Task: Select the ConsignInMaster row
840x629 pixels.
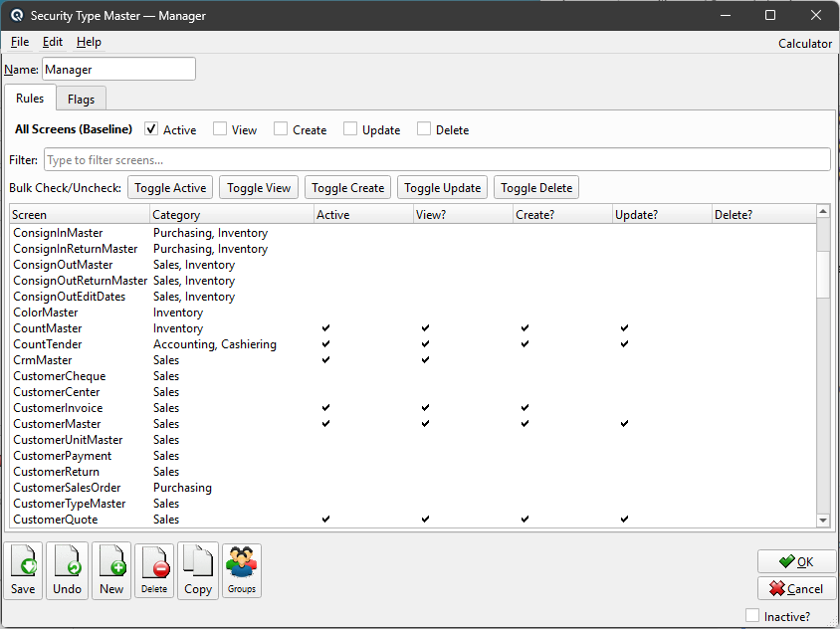Action: (413, 233)
